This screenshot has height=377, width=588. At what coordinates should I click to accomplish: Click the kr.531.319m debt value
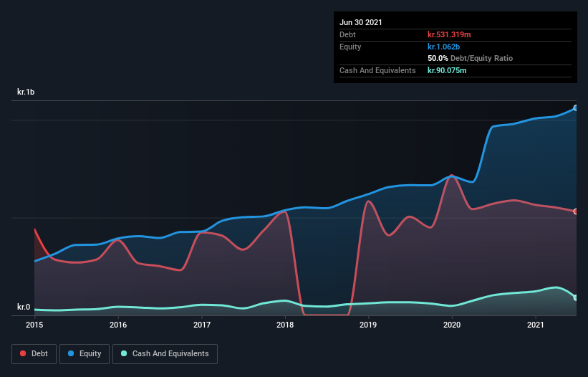click(x=449, y=34)
